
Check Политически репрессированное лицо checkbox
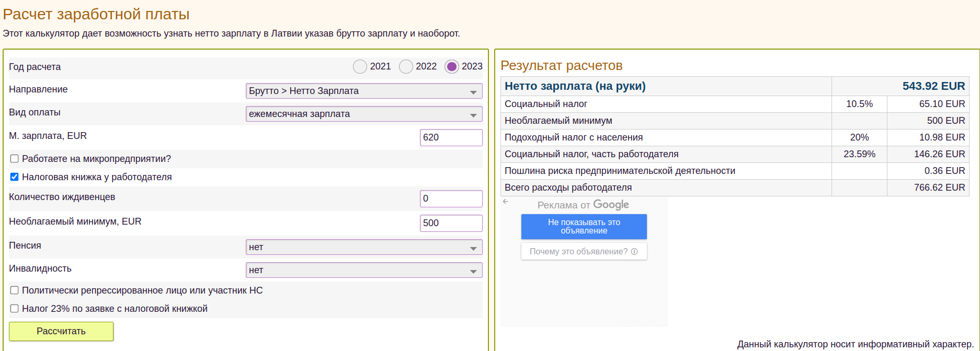[x=15, y=290]
